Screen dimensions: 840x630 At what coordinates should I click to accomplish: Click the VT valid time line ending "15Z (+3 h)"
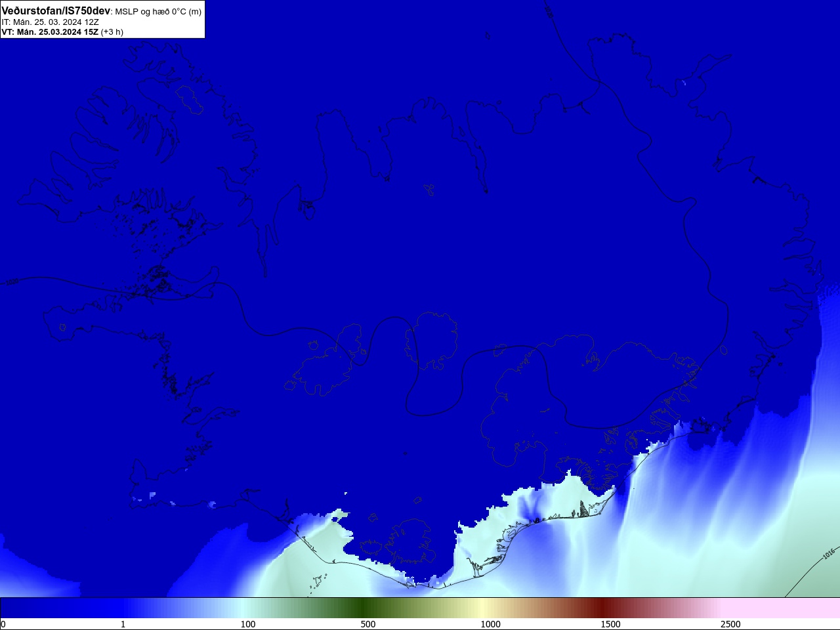[x=62, y=31]
